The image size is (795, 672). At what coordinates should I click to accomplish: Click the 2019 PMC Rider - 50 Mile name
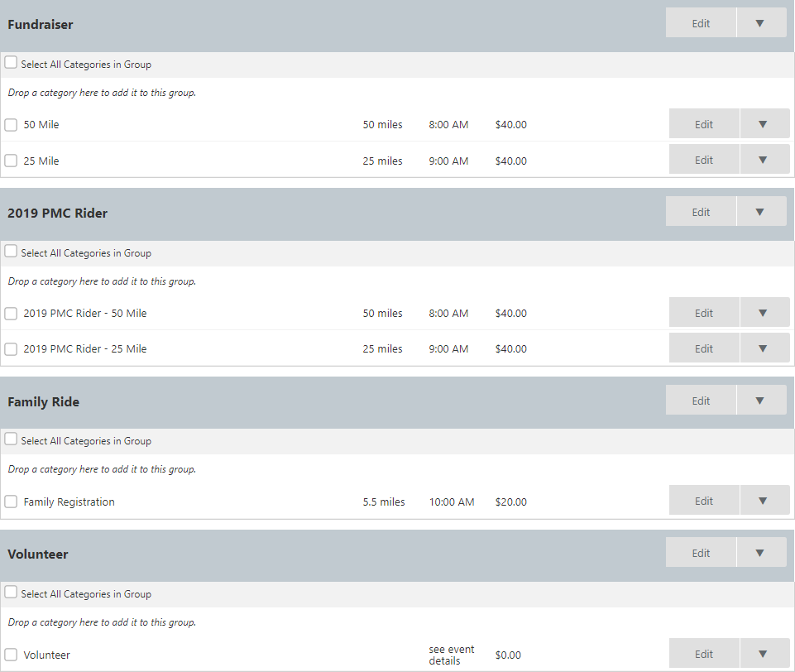84,313
